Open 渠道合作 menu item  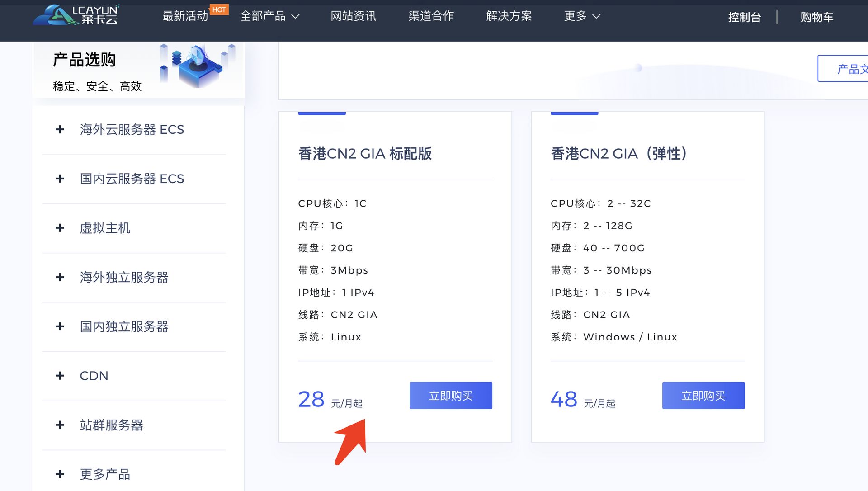431,16
